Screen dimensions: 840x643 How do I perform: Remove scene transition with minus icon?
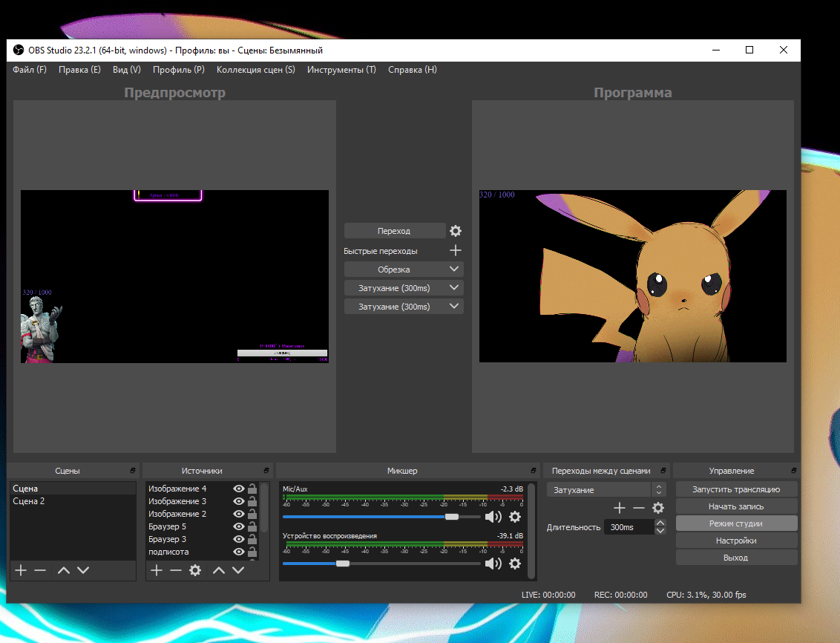point(639,507)
